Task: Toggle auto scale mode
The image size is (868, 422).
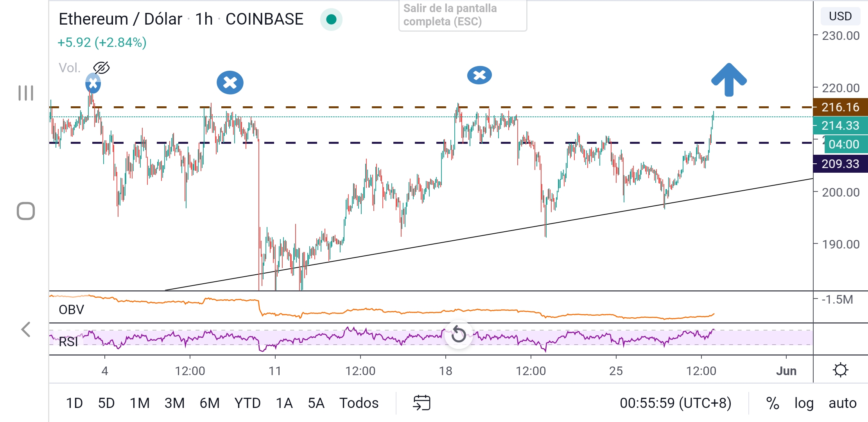Action: tap(842, 403)
